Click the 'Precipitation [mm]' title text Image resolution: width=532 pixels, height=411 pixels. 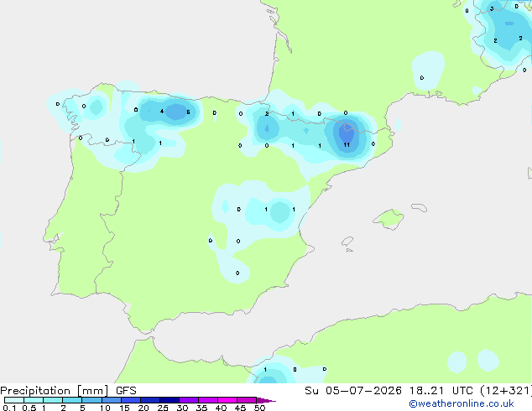tap(55, 391)
